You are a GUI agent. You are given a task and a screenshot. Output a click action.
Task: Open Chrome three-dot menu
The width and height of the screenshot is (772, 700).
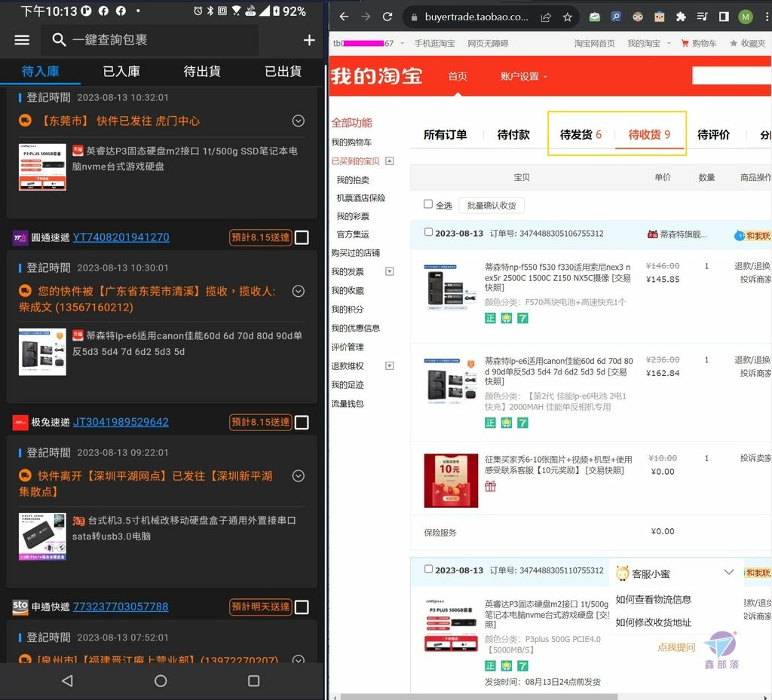pyautogui.click(x=766, y=17)
